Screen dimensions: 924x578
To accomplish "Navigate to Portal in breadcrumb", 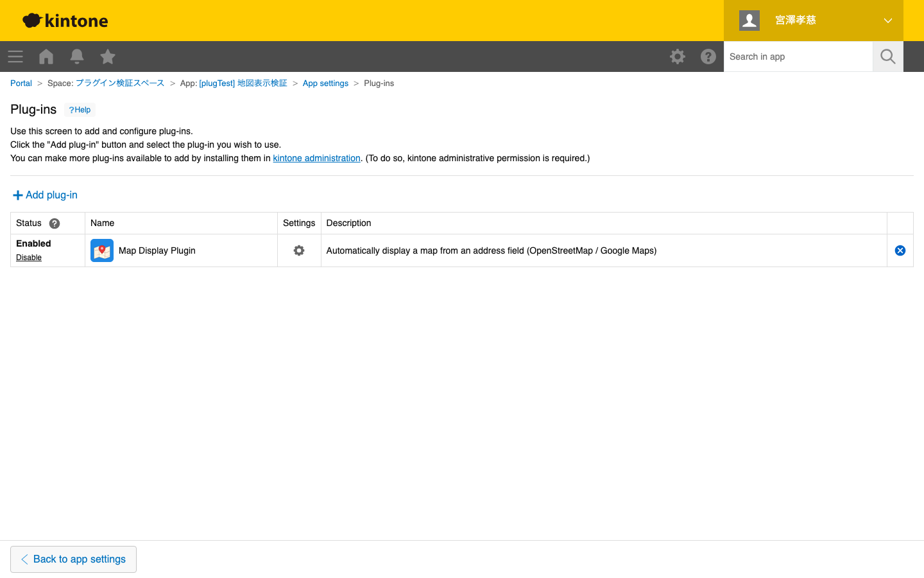I will [x=21, y=83].
